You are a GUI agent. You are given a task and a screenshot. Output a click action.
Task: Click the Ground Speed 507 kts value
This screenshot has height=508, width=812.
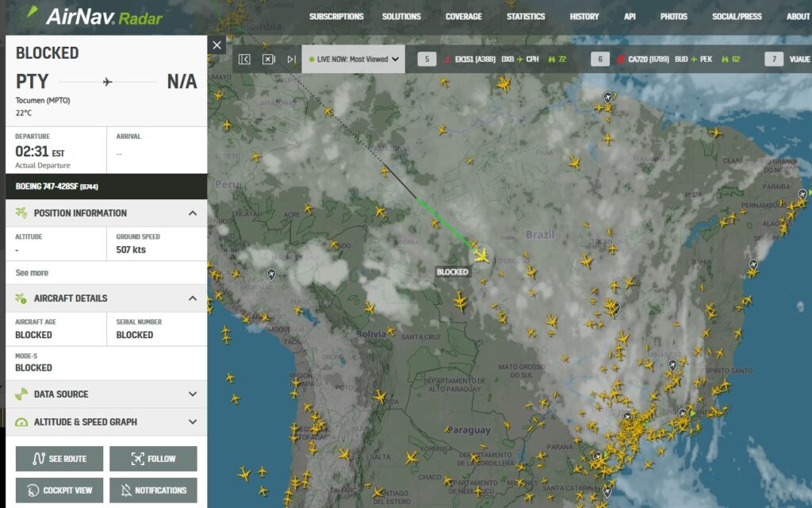(131, 250)
